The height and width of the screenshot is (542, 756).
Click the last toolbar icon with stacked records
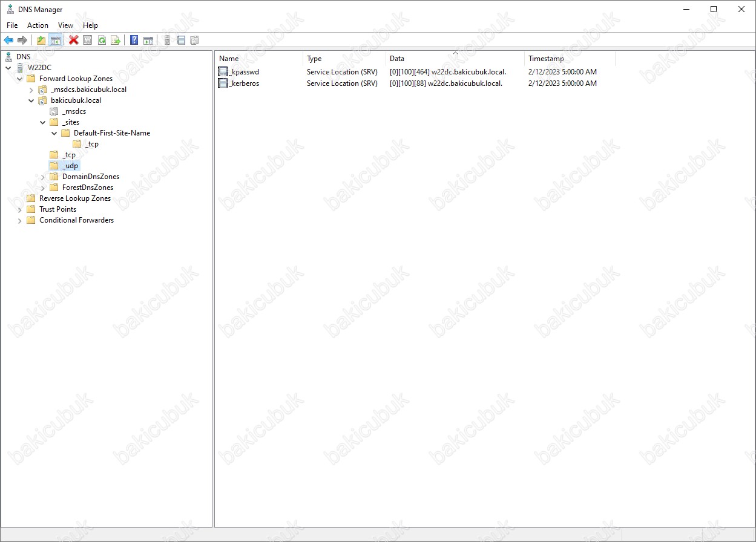click(194, 41)
